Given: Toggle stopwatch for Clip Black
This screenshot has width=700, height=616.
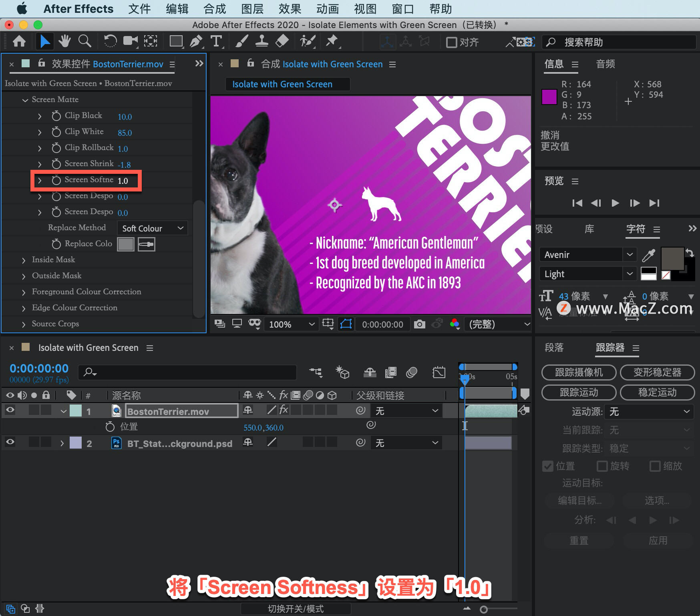Looking at the screenshot, I should pyautogui.click(x=56, y=116).
